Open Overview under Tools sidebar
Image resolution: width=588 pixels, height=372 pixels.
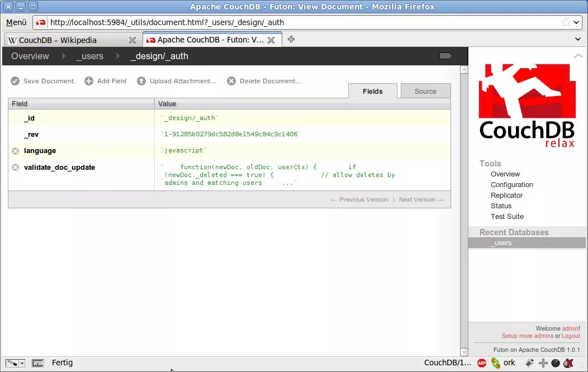[x=505, y=174]
